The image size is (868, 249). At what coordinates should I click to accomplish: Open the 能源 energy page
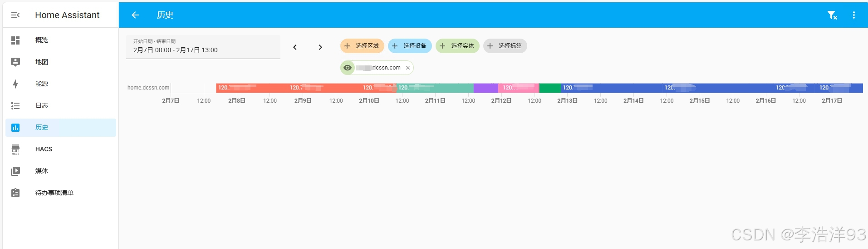coord(61,84)
